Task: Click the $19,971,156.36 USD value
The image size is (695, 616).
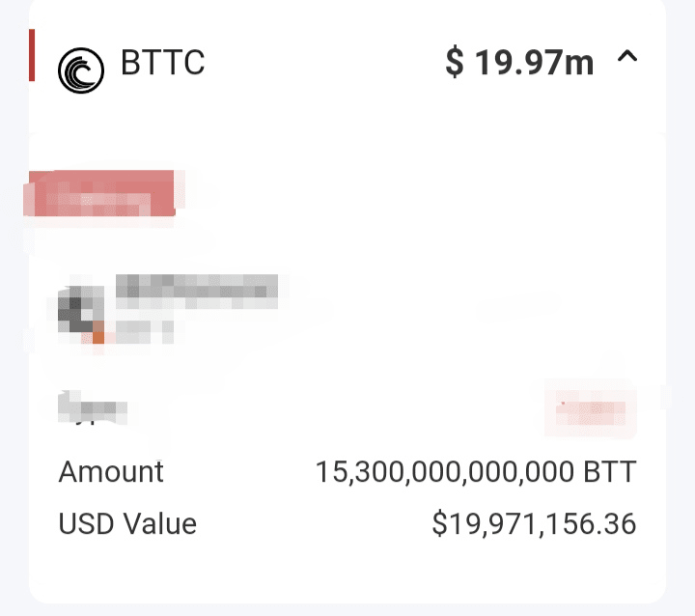Action: tap(534, 523)
